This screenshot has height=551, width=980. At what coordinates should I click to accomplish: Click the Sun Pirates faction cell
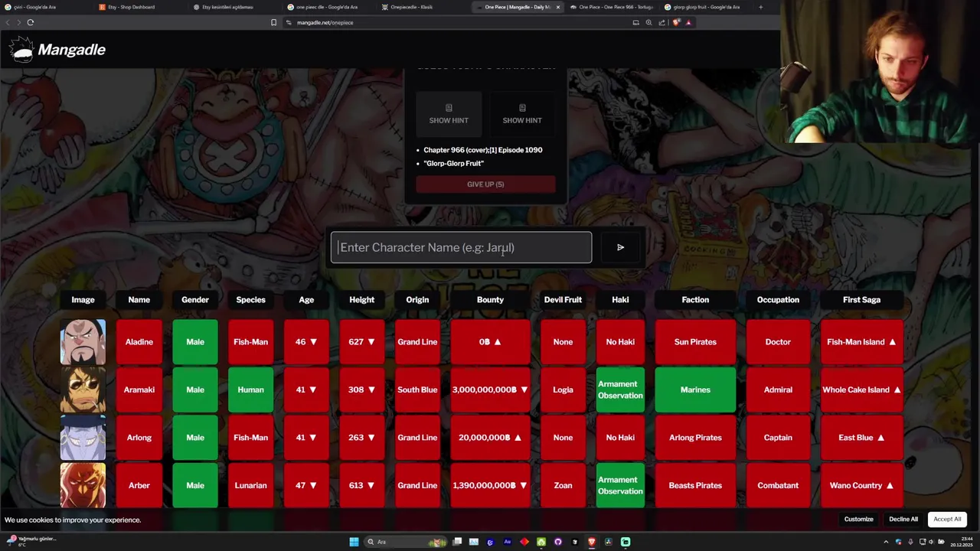tap(695, 342)
